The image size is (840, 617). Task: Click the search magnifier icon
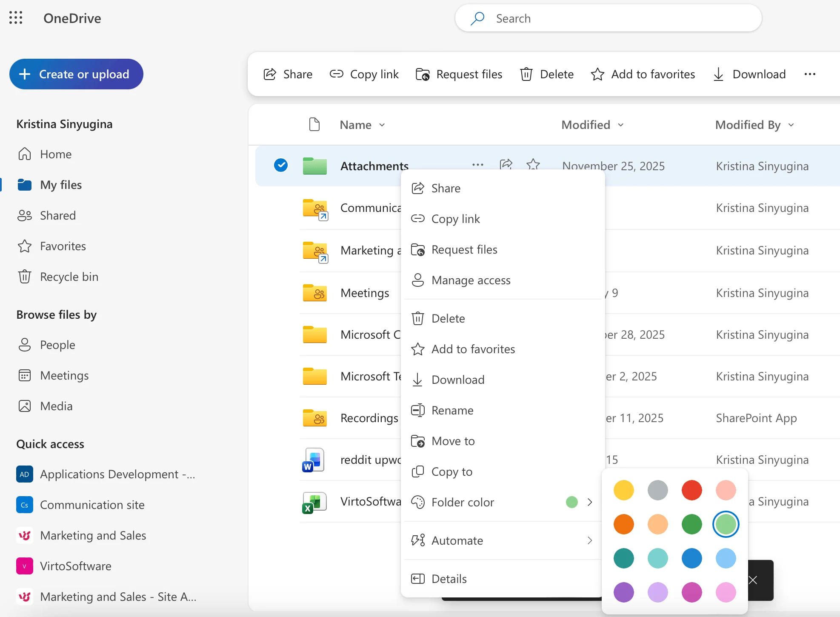click(x=477, y=18)
